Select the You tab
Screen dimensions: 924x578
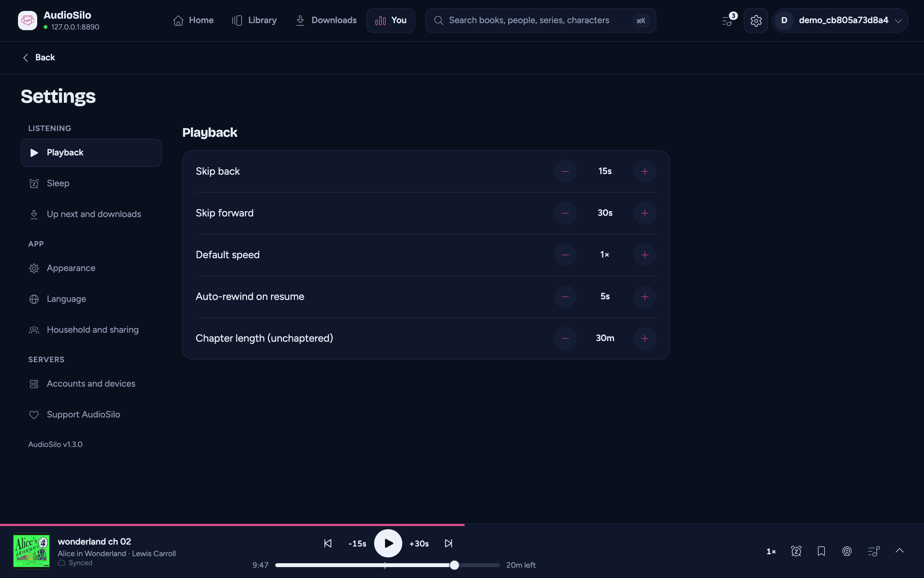click(x=390, y=21)
